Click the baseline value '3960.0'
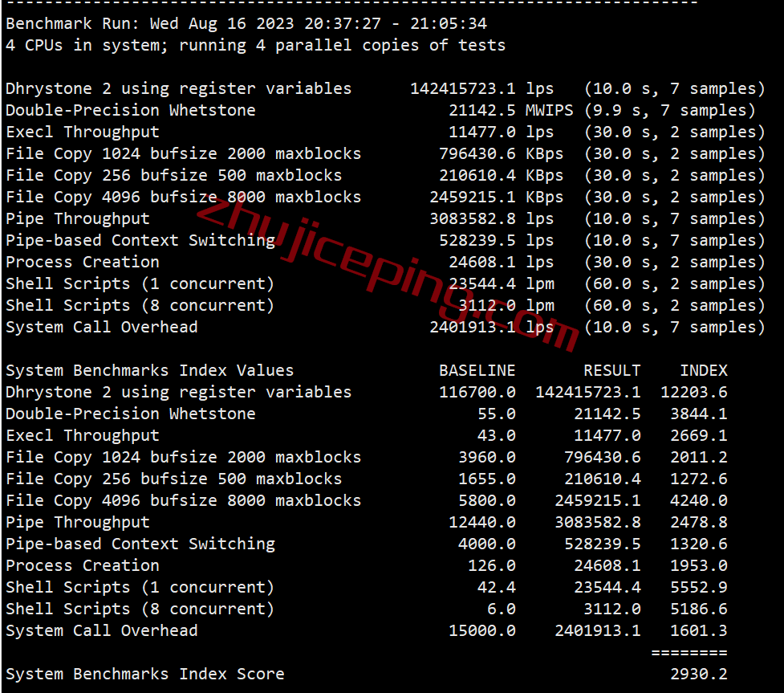 click(x=487, y=458)
